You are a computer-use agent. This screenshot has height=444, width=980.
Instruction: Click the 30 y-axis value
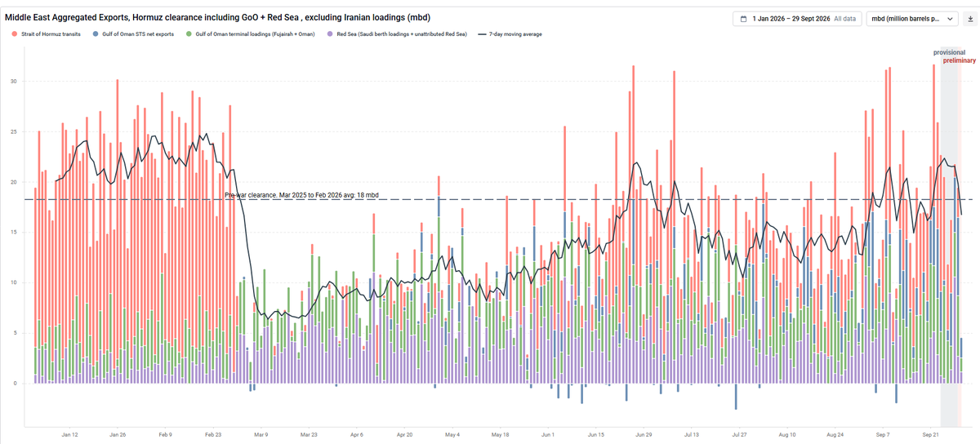pyautogui.click(x=13, y=82)
